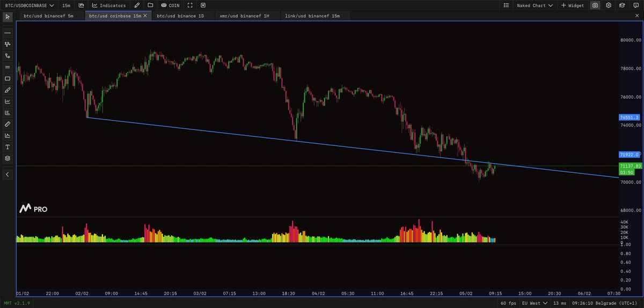Select the ruler measure tool
644x308 pixels.
pos(8,124)
